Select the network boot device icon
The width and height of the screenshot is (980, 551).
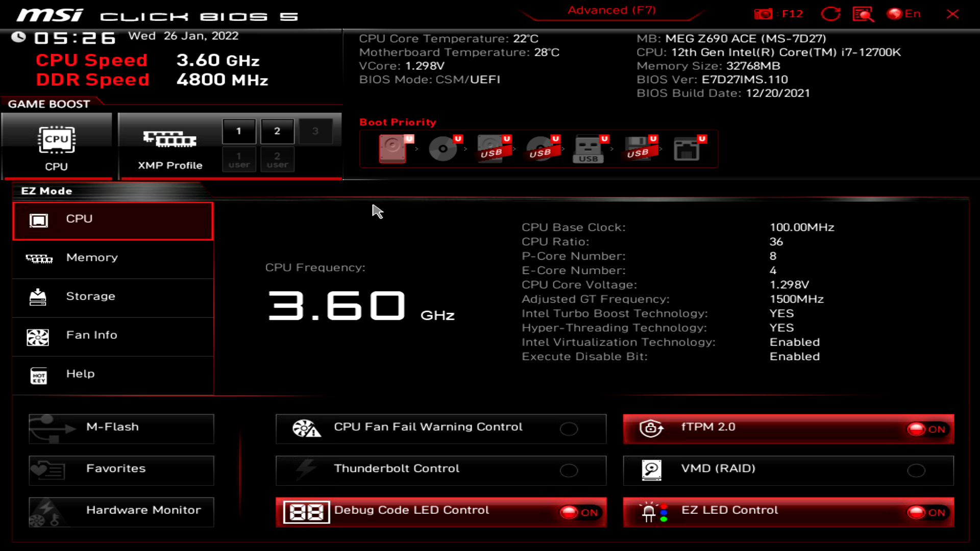687,149
